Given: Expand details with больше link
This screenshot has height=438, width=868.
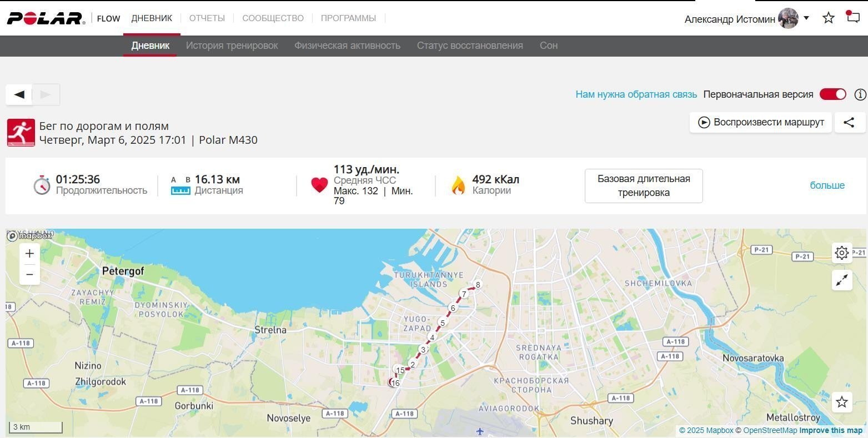Looking at the screenshot, I should click(827, 185).
